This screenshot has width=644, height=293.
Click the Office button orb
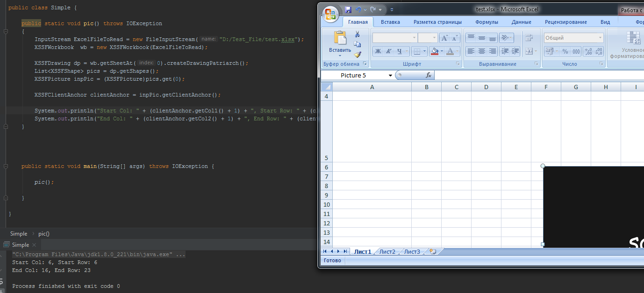(331, 14)
